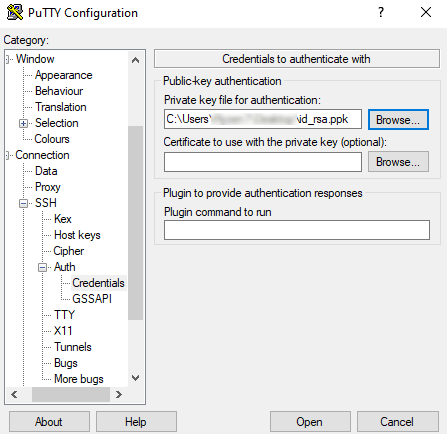447x434 pixels.
Task: Click the private key file path field
Action: (263, 119)
